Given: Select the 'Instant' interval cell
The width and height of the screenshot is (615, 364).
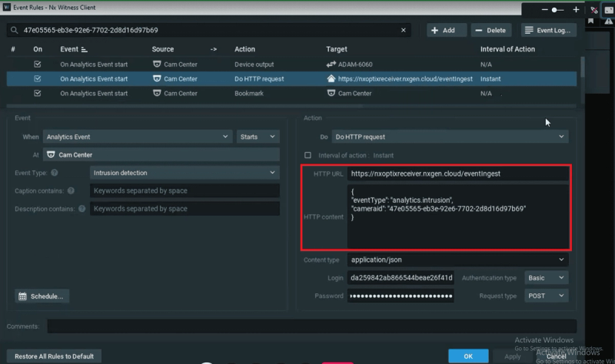Looking at the screenshot, I should [x=490, y=79].
